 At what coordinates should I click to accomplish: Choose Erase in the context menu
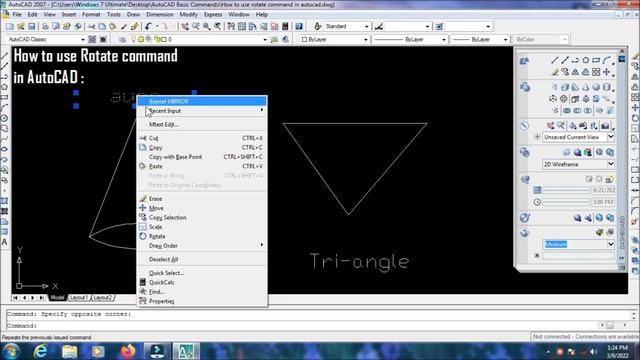(202, 199)
